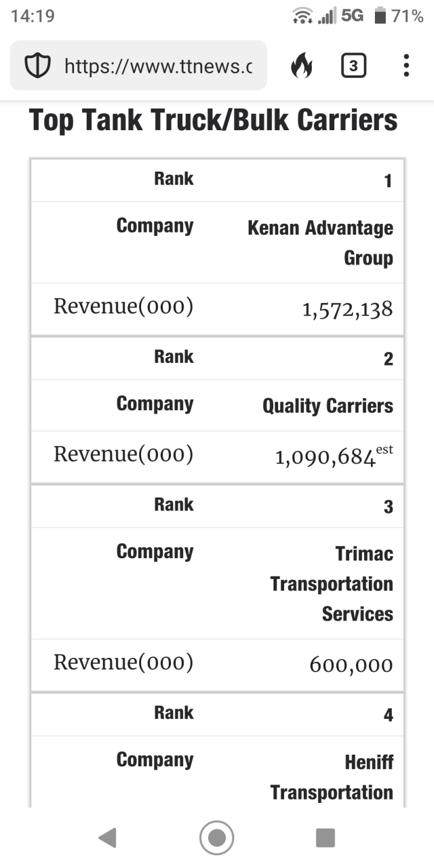Viewport: 434px width, 868px height.
Task: Tap the revenue value 600,000
Action: (351, 665)
